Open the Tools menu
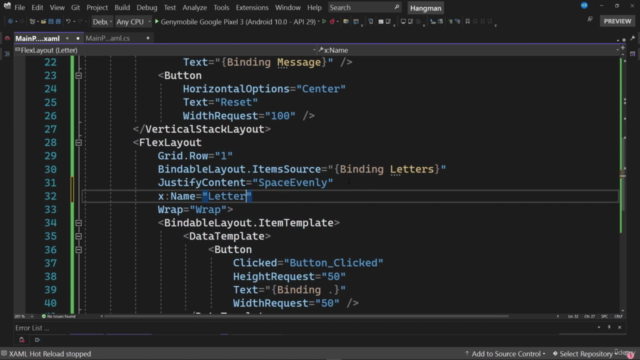640x360 pixels. [221, 7]
